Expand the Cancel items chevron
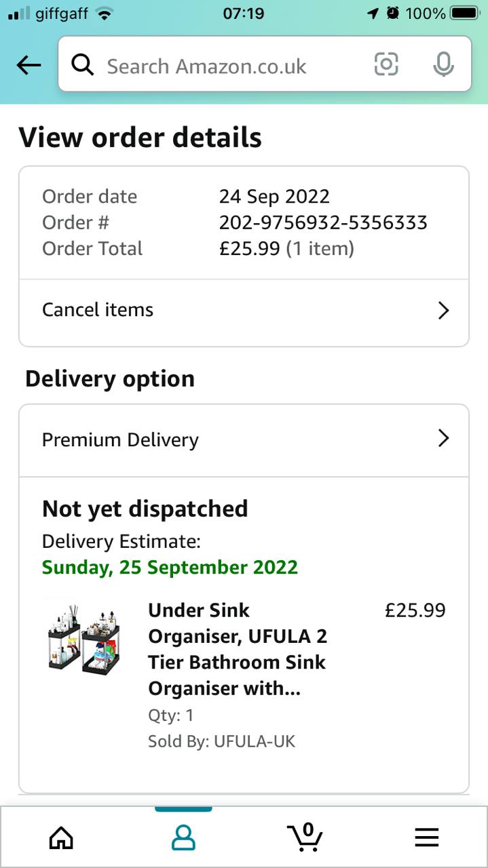 click(x=443, y=311)
